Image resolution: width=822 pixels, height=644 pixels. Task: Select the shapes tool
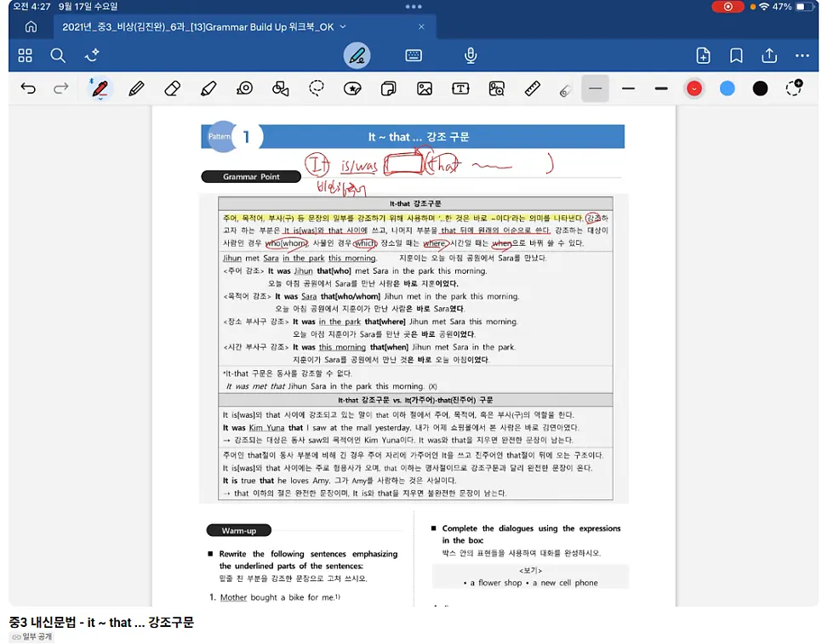pyautogui.click(x=281, y=88)
